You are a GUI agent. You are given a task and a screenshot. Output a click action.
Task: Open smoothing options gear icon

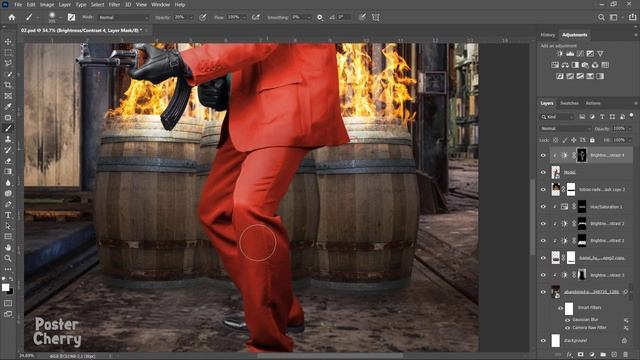tap(320, 17)
